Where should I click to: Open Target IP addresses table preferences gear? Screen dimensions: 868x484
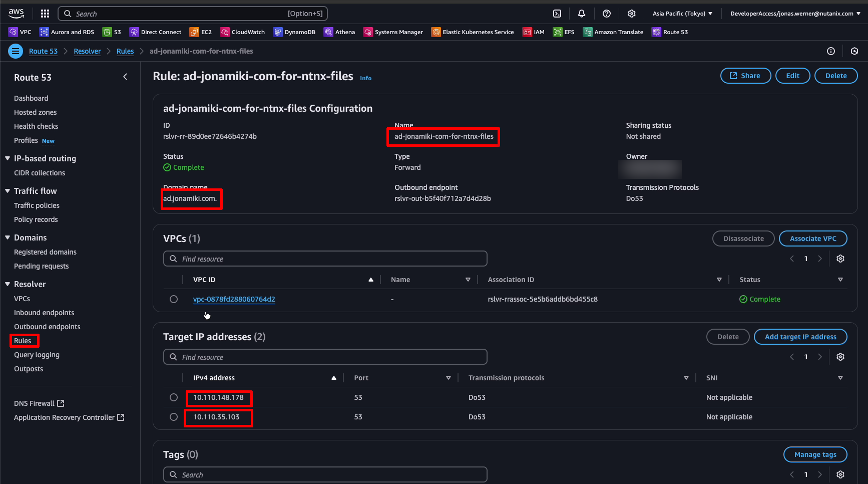(x=840, y=357)
